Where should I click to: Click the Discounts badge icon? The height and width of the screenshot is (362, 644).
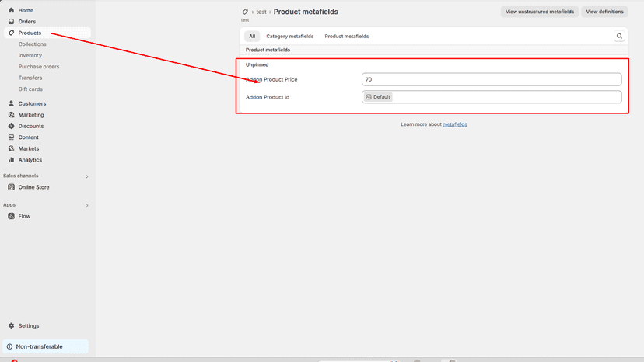(11, 126)
